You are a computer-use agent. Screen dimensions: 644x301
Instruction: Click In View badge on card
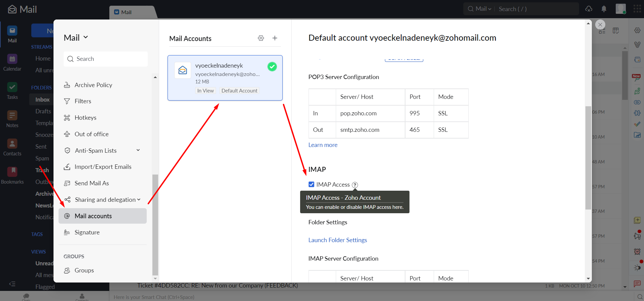coord(205,91)
